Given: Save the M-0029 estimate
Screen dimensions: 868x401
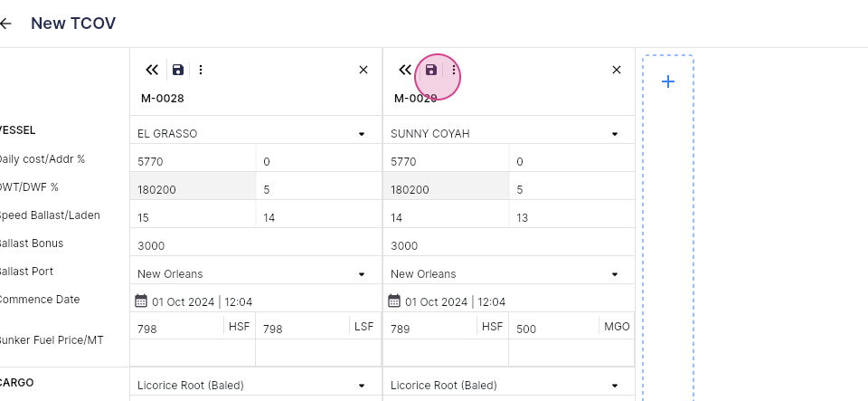Looking at the screenshot, I should (430, 70).
